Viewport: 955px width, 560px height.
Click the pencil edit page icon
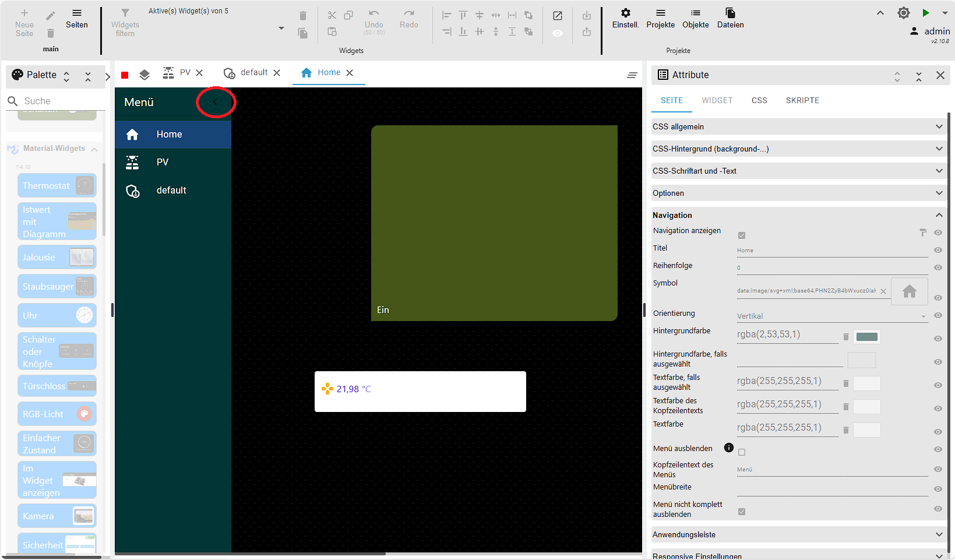pos(51,16)
